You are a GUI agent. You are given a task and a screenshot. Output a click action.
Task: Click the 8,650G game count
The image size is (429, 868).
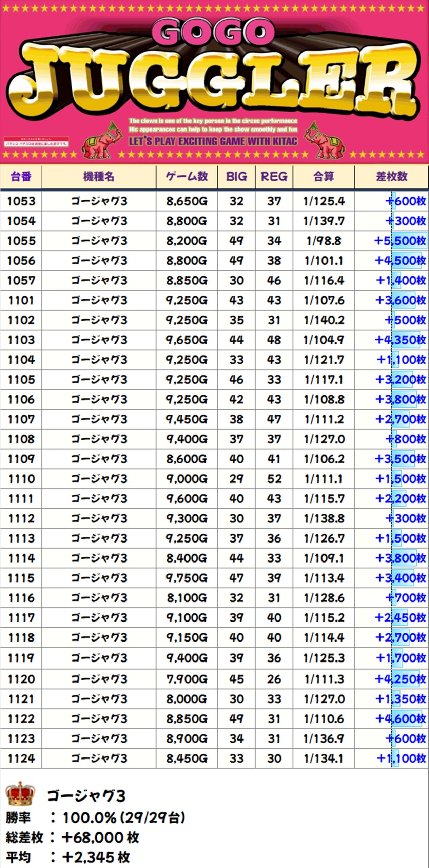[187, 201]
